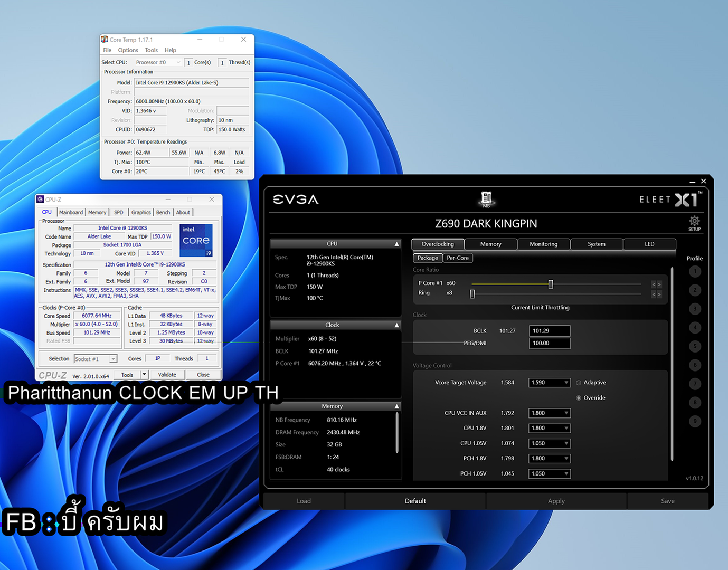Open Vcore Target Voltage 1.590 dropdown
Viewport: 728px width, 570px height.
566,383
